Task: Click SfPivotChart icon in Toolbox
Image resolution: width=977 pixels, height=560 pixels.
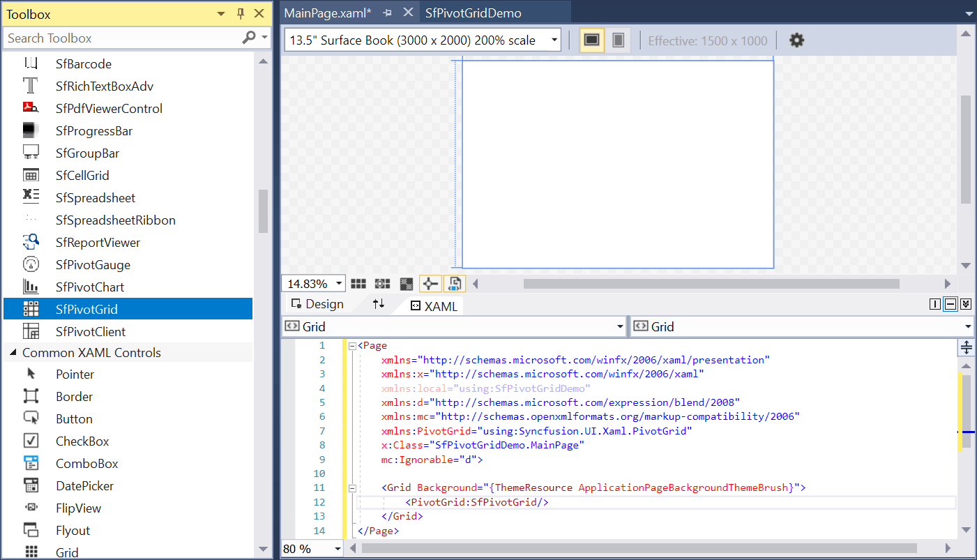Action: 31,287
